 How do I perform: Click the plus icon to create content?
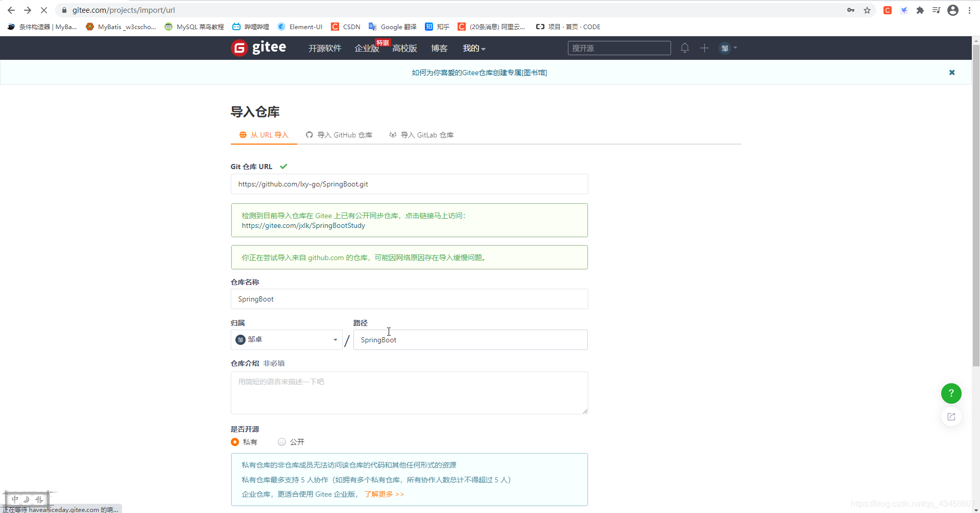tap(704, 48)
